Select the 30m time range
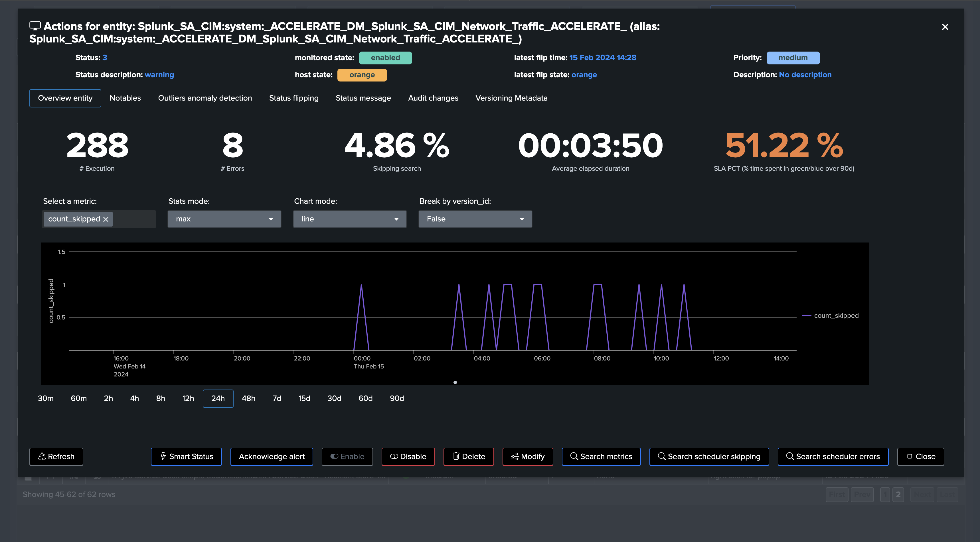Viewport: 980px width, 542px height. coord(46,398)
